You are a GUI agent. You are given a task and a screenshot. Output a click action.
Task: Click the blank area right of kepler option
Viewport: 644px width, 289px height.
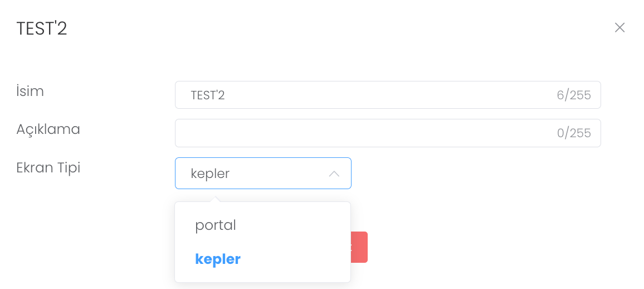click(x=295, y=259)
